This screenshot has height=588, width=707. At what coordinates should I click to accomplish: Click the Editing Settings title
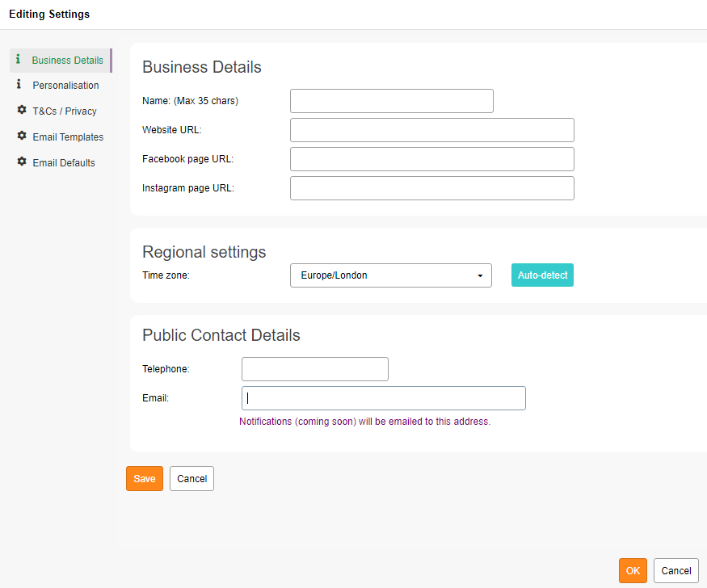(49, 15)
